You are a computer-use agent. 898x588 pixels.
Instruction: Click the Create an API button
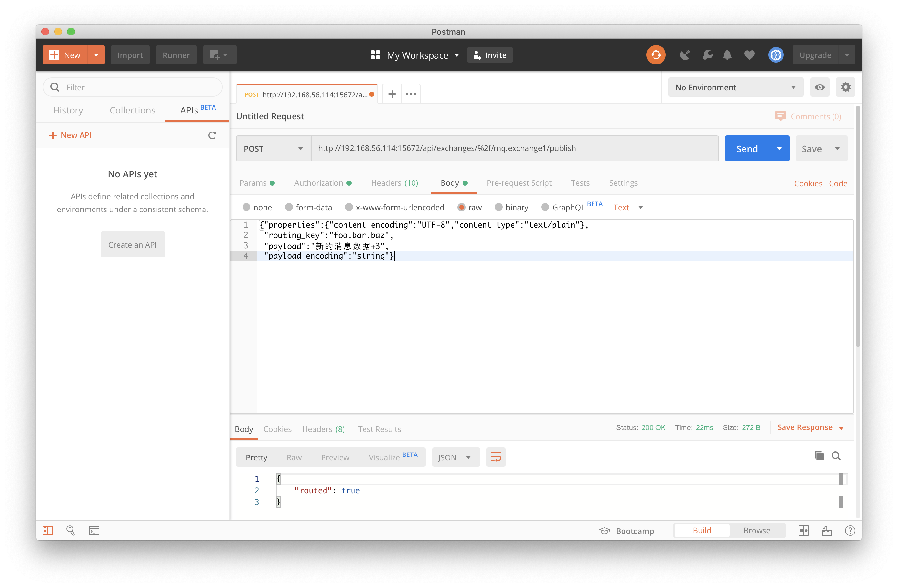[x=133, y=244]
